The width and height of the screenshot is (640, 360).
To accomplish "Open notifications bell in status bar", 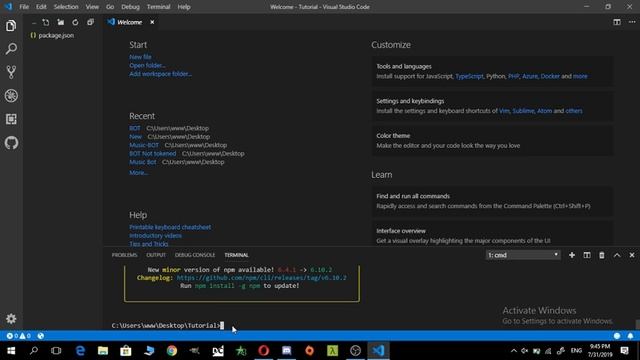I will point(630,336).
